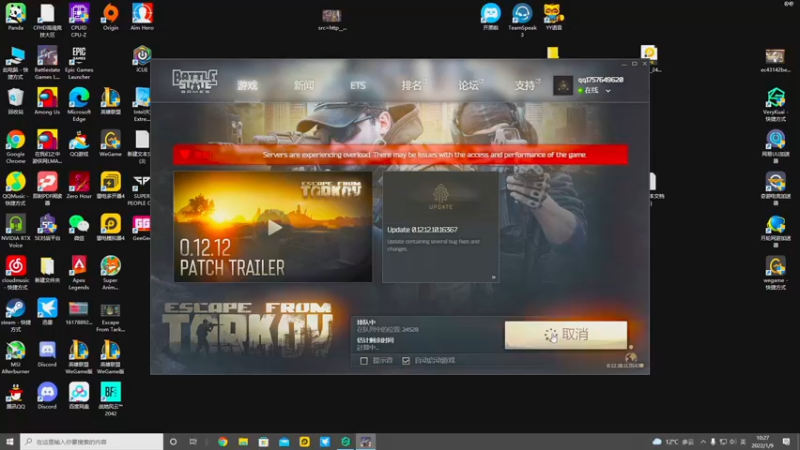800x450 pixels.
Task: Open the Zero Hour desktop icon
Action: click(79, 186)
